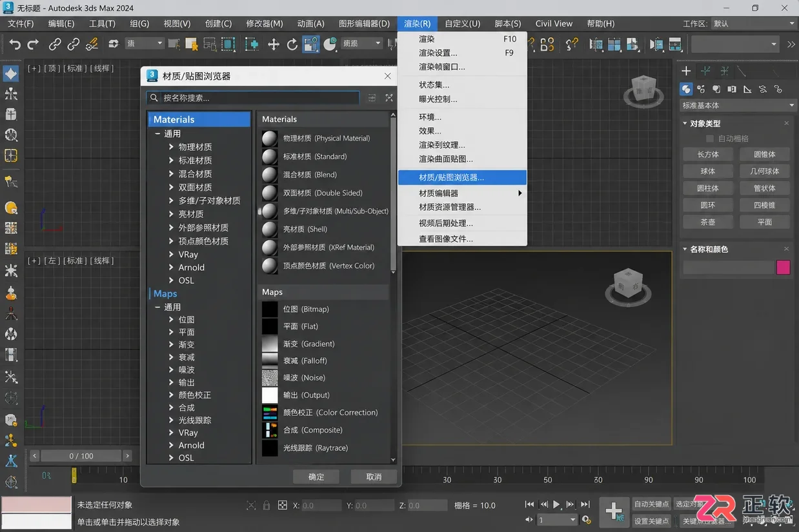Select the Select and Link chain icon
The image size is (799, 532).
pyautogui.click(x=56, y=44)
